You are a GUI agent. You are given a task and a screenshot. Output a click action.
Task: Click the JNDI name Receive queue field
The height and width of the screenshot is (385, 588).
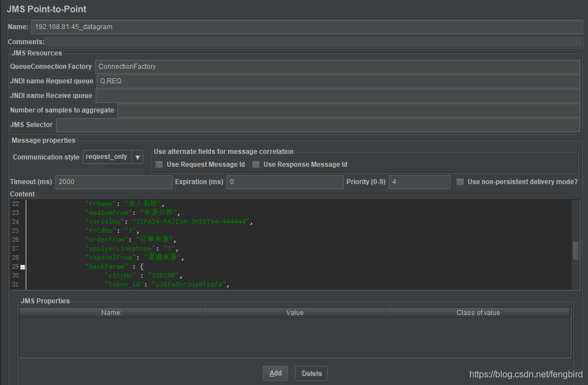point(338,96)
